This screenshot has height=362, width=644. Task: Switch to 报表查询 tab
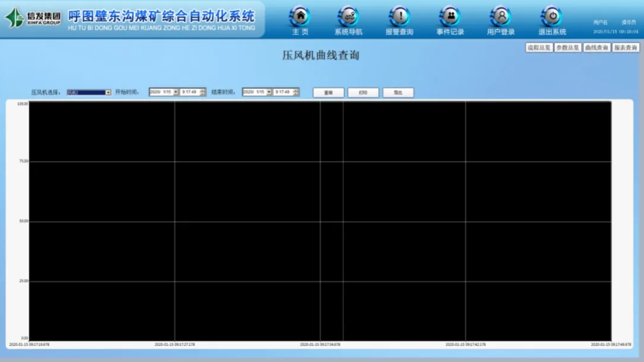point(626,48)
